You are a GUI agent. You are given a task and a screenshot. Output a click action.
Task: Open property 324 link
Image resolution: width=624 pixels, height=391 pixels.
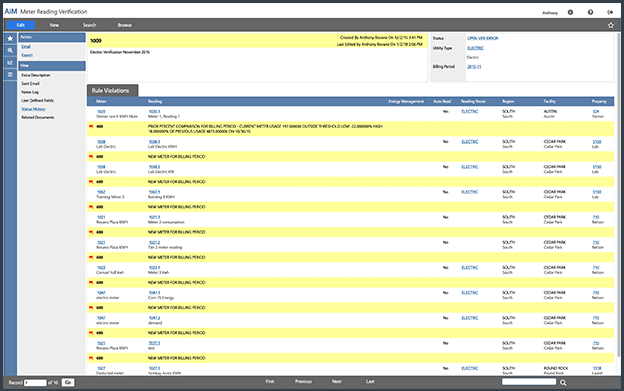tap(596, 112)
